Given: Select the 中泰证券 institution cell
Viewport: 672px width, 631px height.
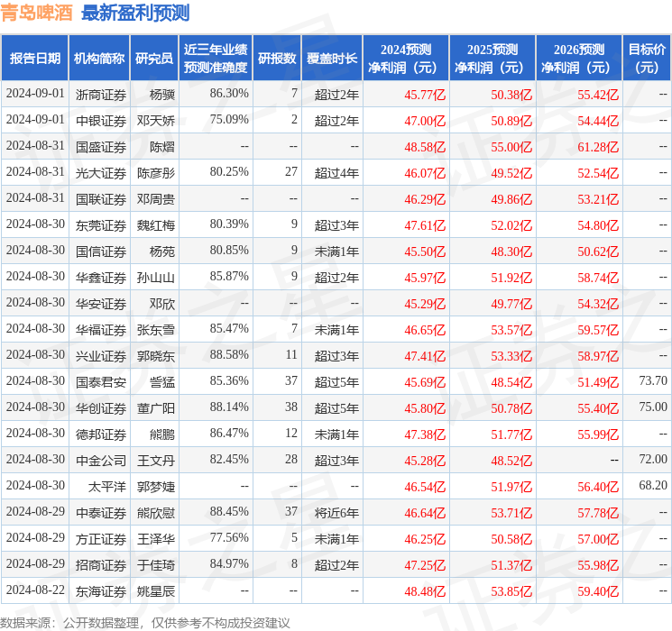Looking at the screenshot, I should click(101, 513).
